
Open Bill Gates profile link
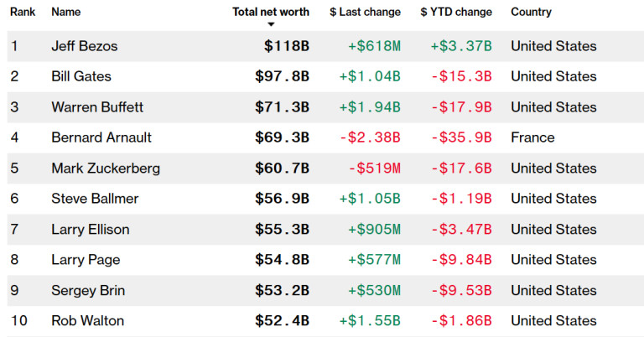pos(81,76)
